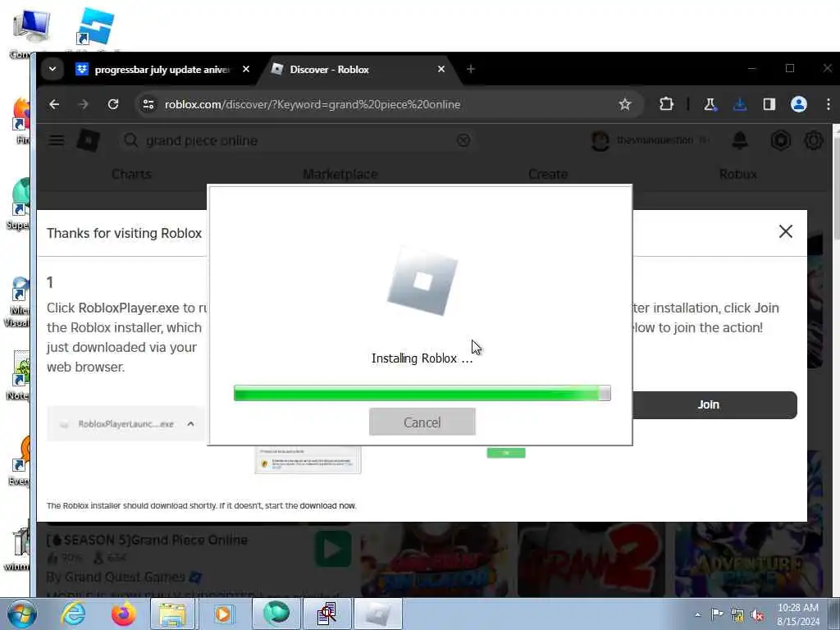Open Windows Media Player on taskbar
Image resolution: width=840 pixels, height=630 pixels.
(x=224, y=614)
